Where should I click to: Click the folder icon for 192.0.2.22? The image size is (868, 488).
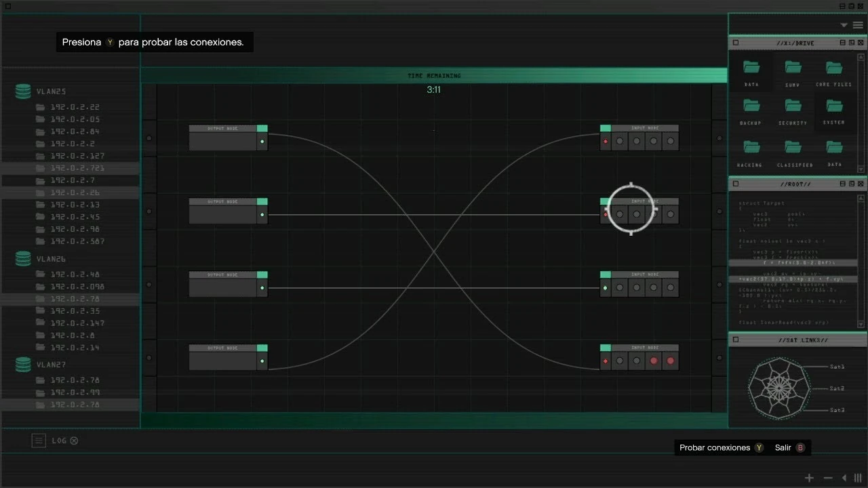coord(41,107)
